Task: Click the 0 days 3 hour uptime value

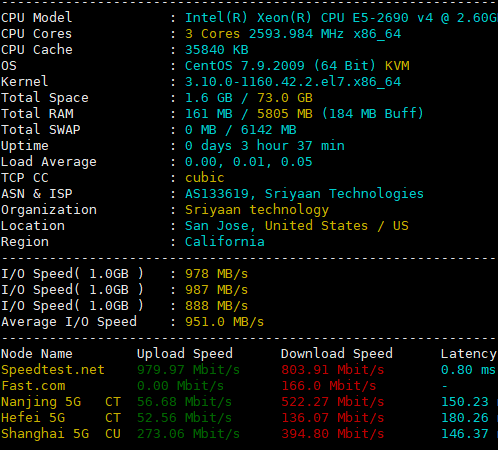Action: (x=265, y=146)
